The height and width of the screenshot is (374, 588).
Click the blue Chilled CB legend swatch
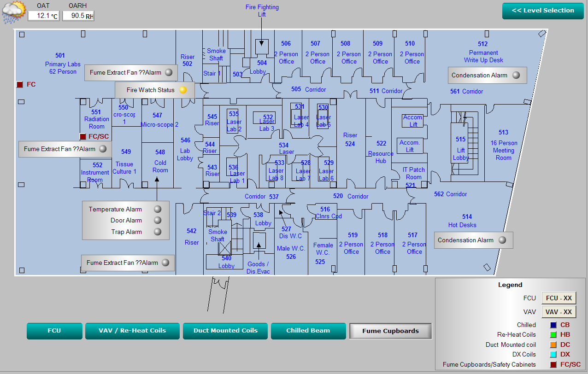point(553,325)
